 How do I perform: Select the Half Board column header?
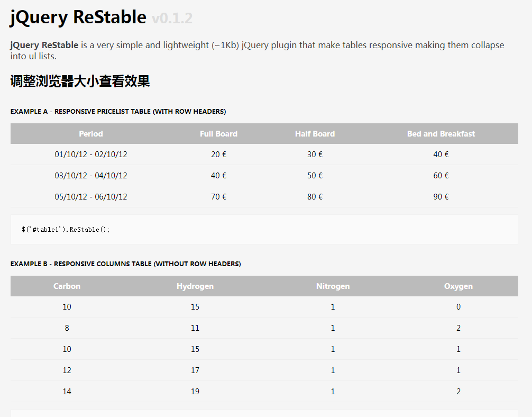click(315, 134)
